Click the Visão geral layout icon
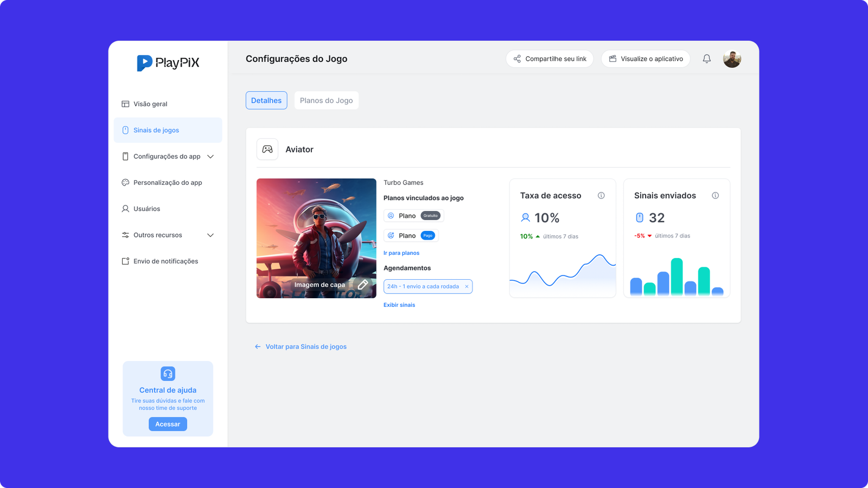This screenshot has height=488, width=868. (x=125, y=104)
